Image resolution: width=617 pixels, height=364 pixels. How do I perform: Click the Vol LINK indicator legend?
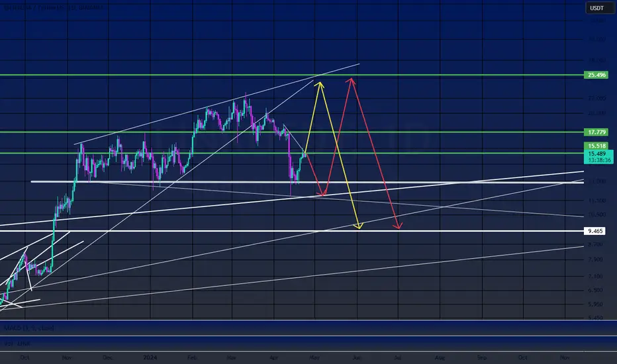17,343
